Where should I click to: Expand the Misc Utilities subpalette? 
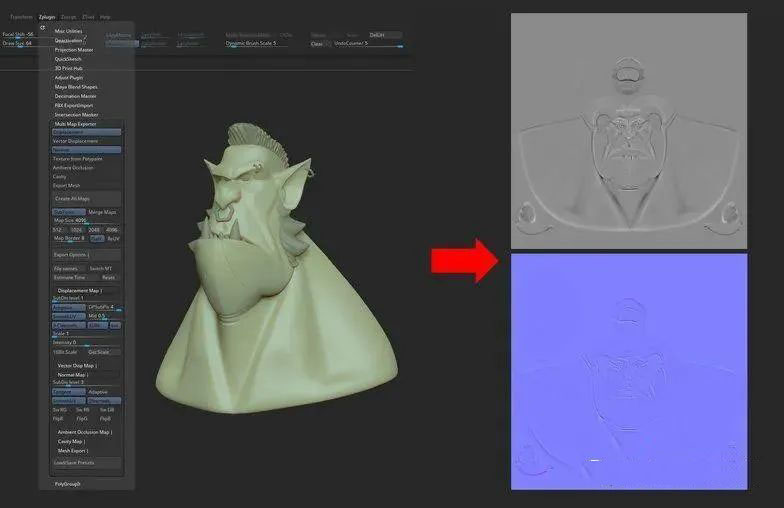68,31
